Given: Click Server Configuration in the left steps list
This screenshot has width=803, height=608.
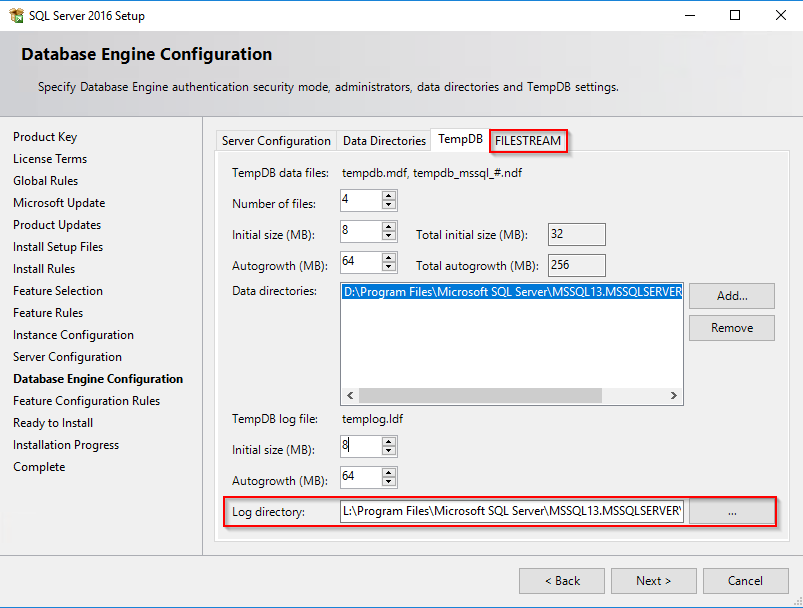Looking at the screenshot, I should (x=68, y=357).
